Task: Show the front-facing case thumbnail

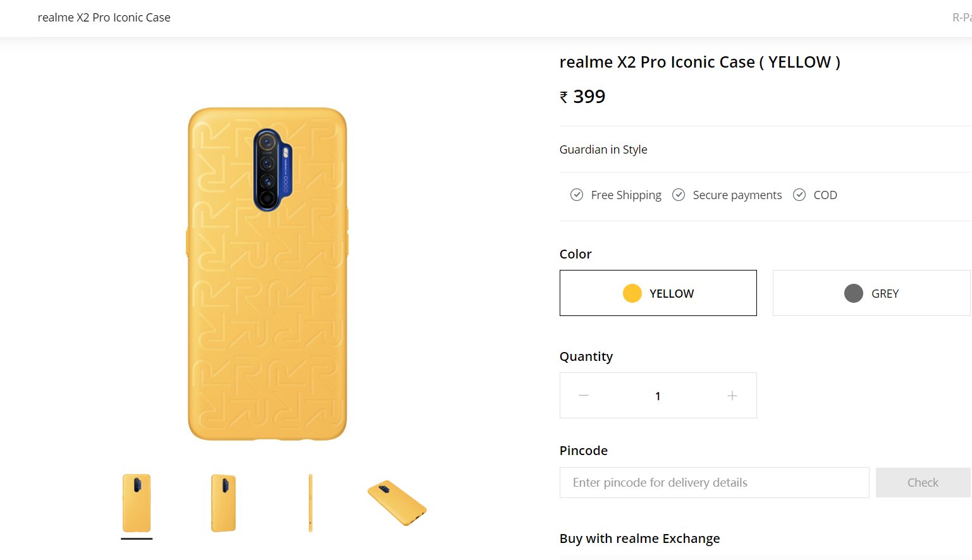Action: point(137,503)
